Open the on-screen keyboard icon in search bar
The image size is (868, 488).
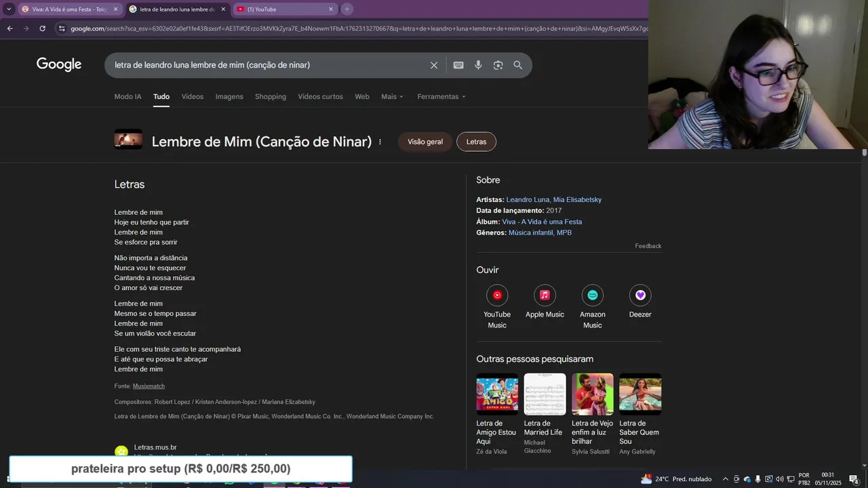(458, 65)
